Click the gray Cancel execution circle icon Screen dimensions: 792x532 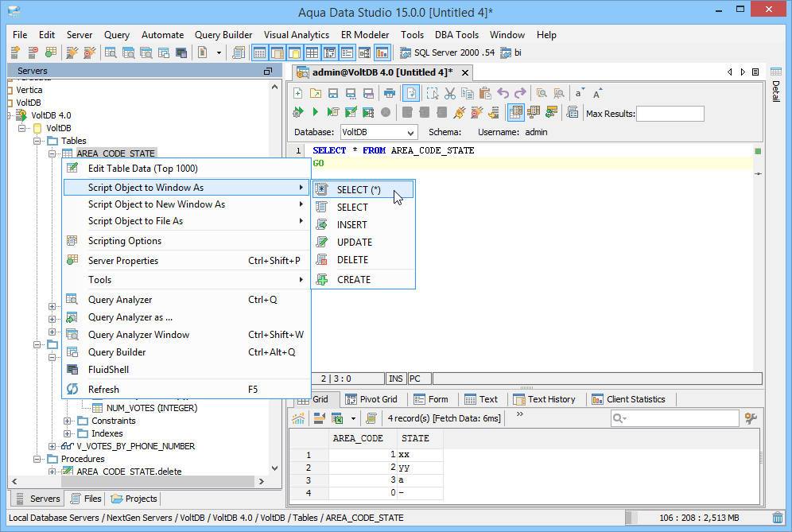[x=386, y=112]
